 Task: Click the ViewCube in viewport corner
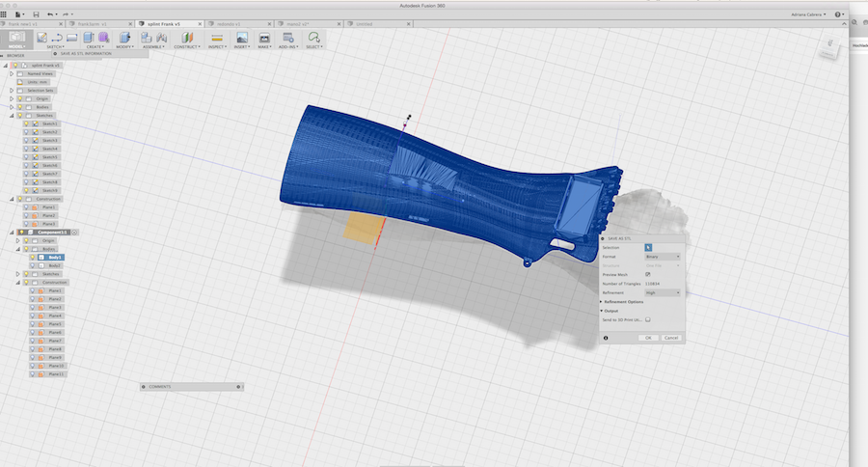point(829,47)
